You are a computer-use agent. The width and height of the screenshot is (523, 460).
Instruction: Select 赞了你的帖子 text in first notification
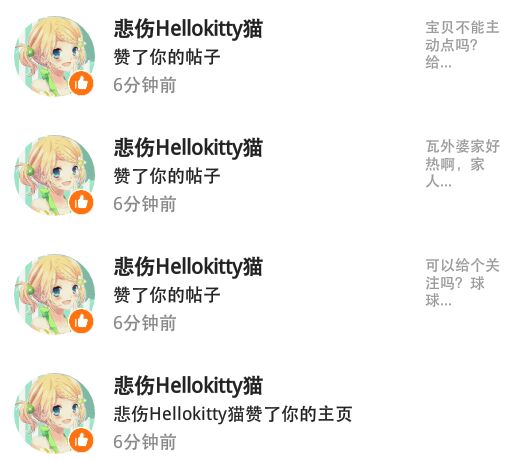(167, 57)
